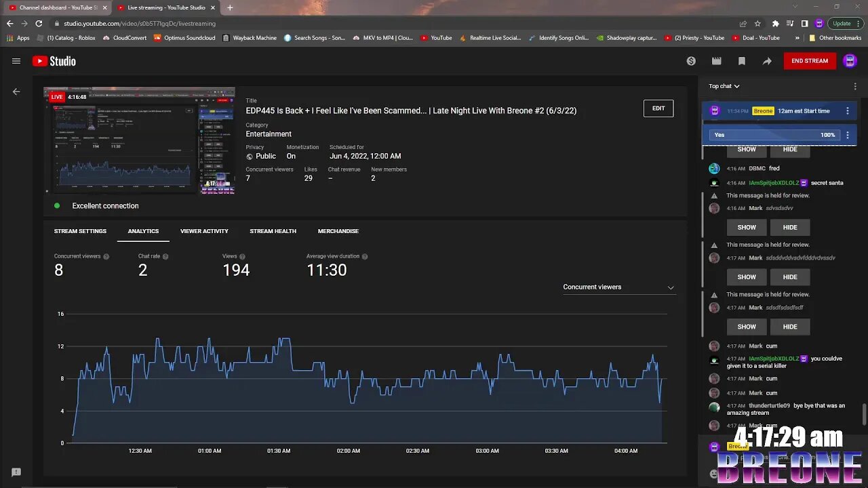Viewport: 868px width, 488px height.
Task: Bookmark this page with the star icon
Action: pos(757,23)
